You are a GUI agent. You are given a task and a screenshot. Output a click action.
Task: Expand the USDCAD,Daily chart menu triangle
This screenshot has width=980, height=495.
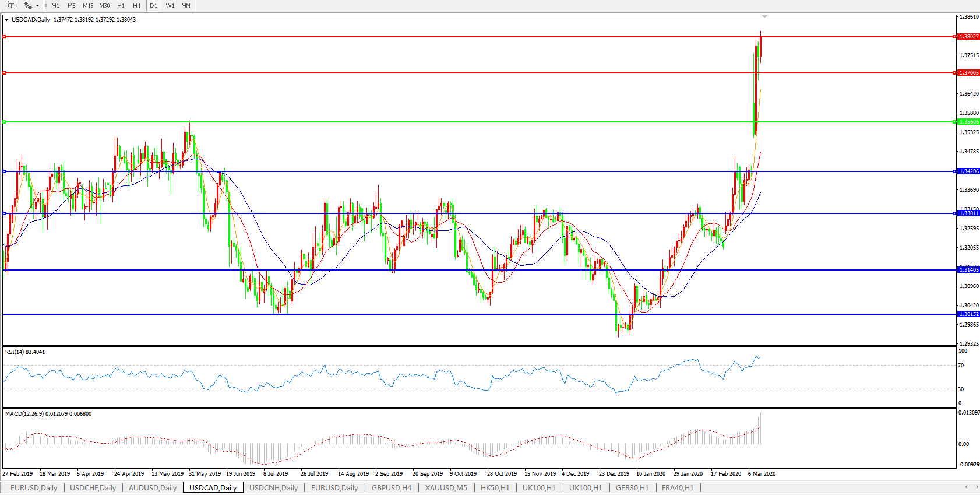pos(6,20)
